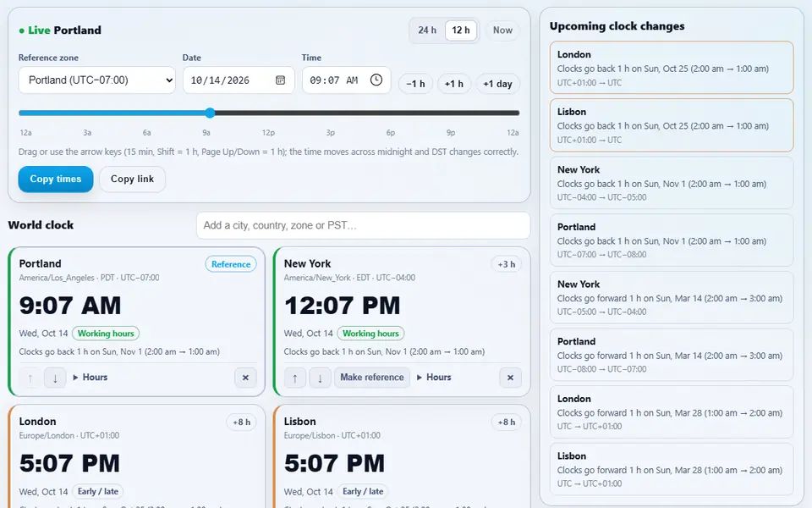Click Lisbon's 5:07 PM time

point(334,463)
